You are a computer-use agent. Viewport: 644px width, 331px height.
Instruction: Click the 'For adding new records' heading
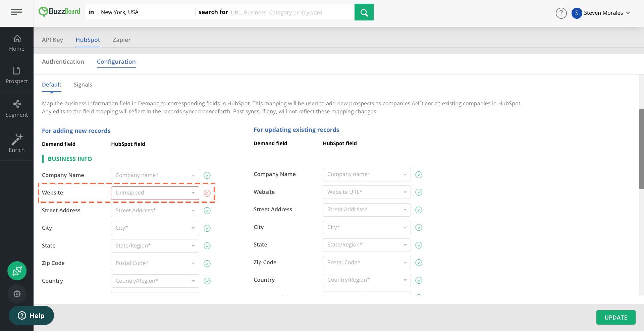click(x=76, y=131)
